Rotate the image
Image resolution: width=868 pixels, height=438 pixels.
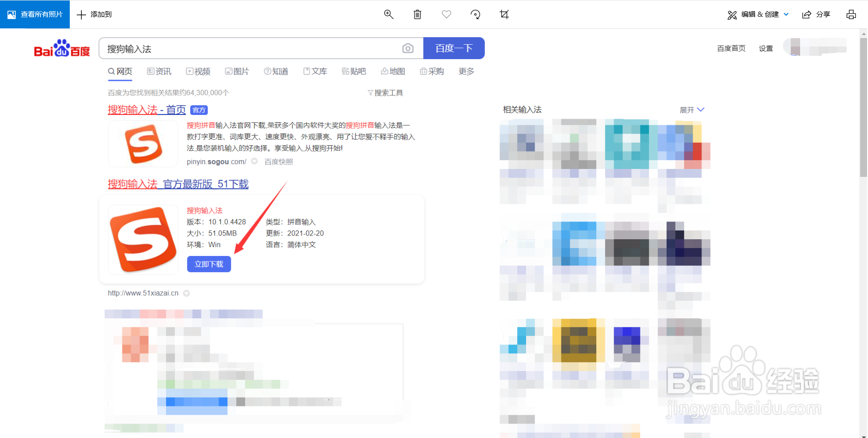[x=475, y=14]
